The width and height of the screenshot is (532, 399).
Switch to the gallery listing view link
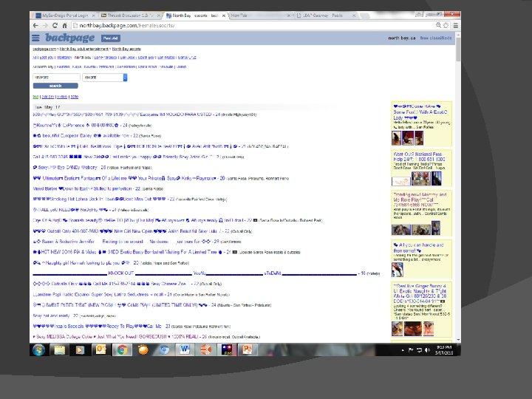tap(48, 97)
